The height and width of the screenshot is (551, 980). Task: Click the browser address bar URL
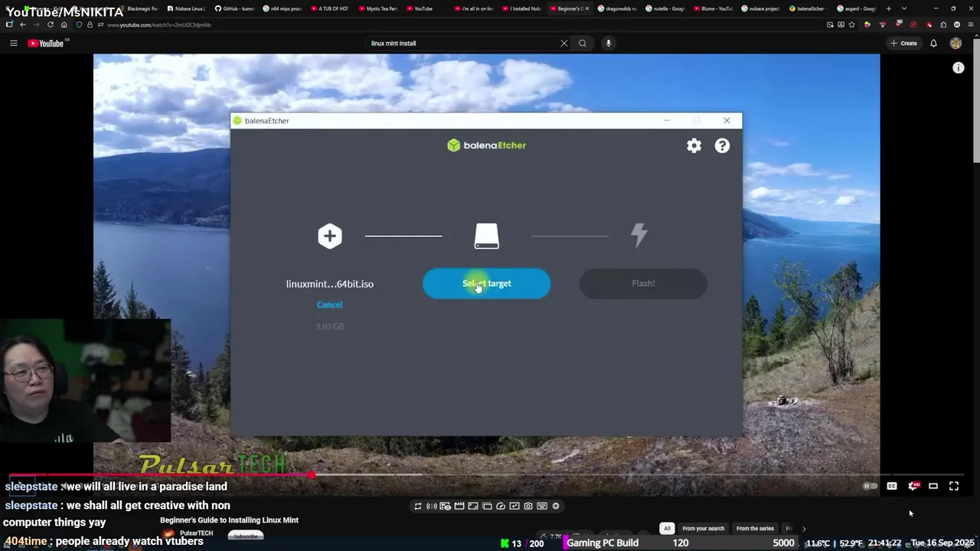tap(159, 24)
